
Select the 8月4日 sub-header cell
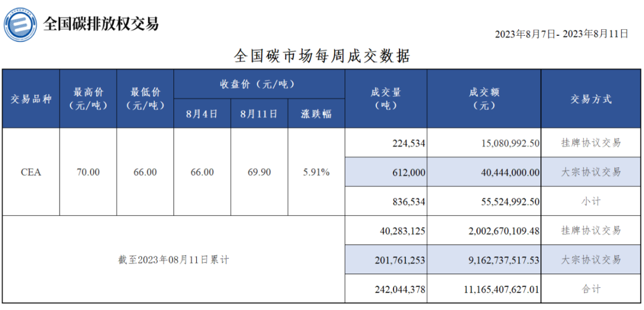coord(202,114)
